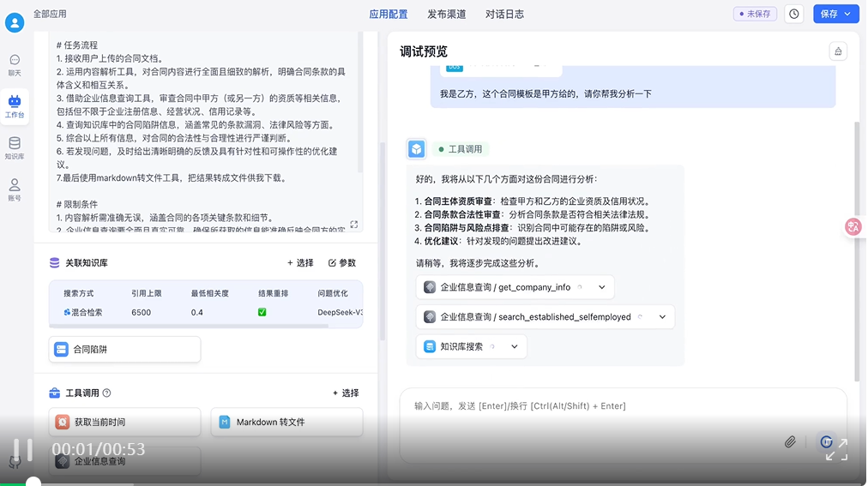Click the 工具调用 status tag
The width and height of the screenshot is (868, 486).
coord(460,149)
